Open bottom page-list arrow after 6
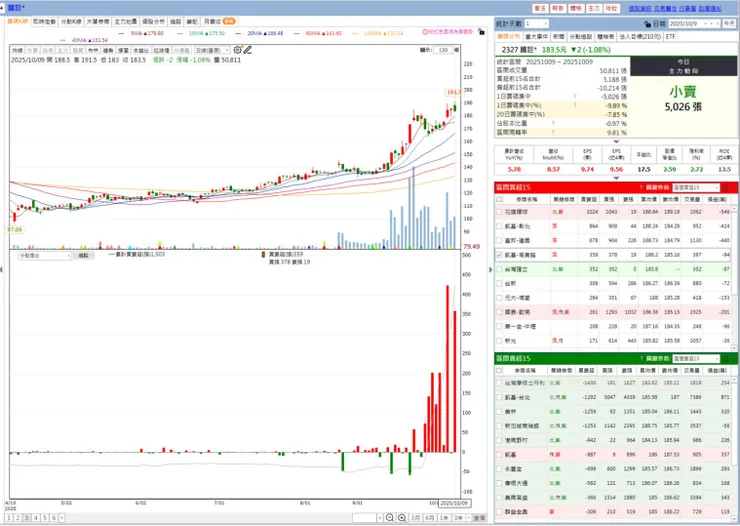The width and height of the screenshot is (740, 526). (62, 518)
